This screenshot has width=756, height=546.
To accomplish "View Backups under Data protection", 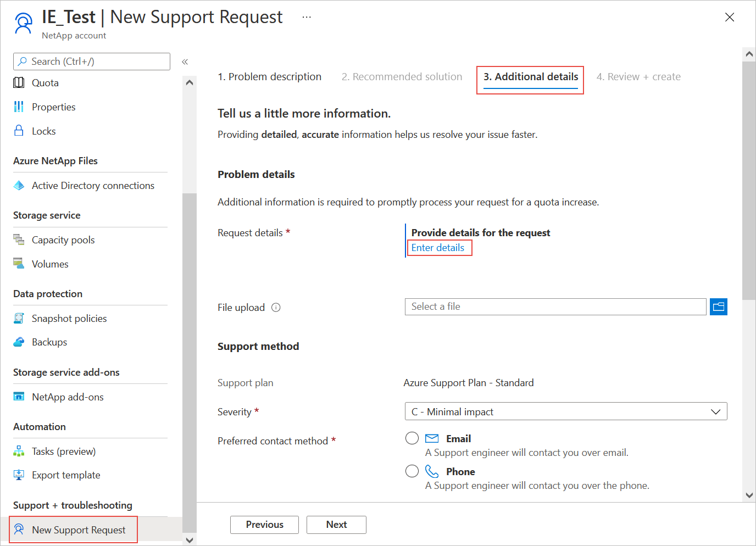I will tap(49, 342).
